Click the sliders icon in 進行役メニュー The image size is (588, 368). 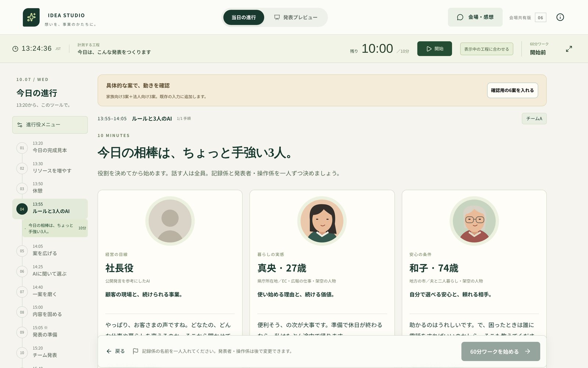point(20,125)
